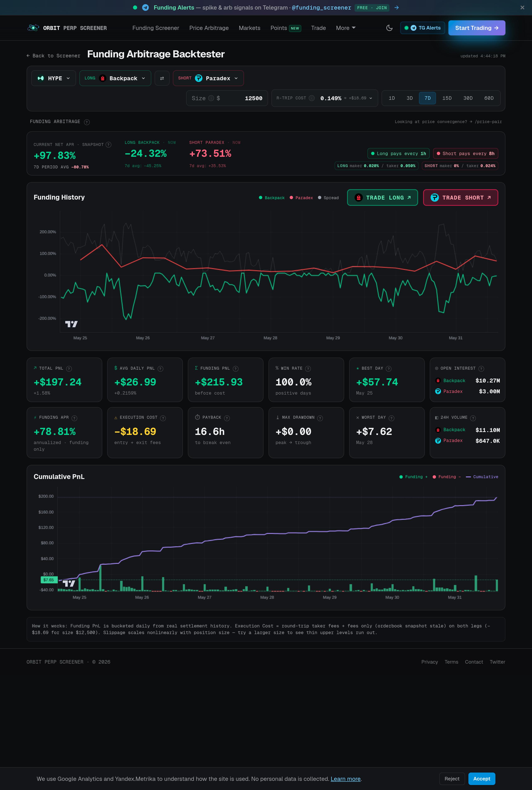Open Twitter footer link
This screenshot has width=532, height=790.
[497, 662]
